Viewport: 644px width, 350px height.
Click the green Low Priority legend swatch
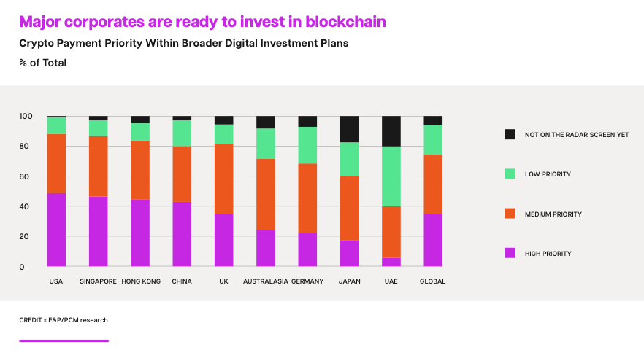point(510,174)
